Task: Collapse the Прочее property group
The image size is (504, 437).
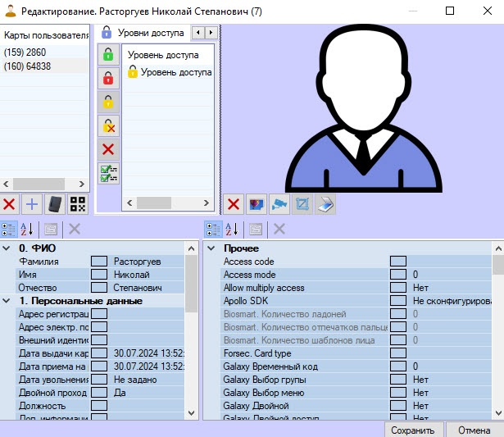Action: coord(211,248)
